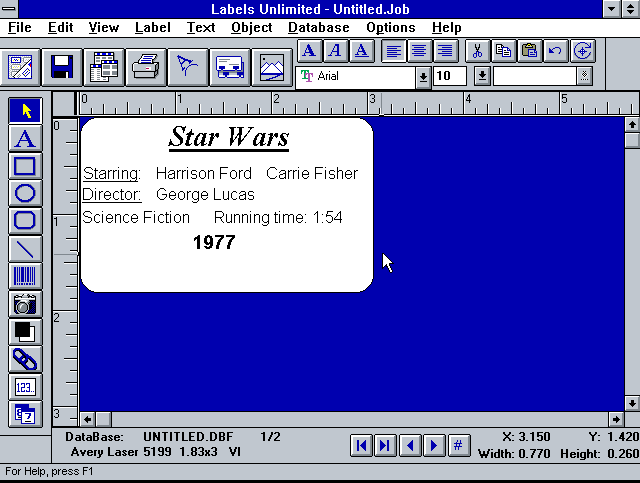Viewport: 640px width, 483px height.
Task: Select the date stamp tool at the toolbox bottom
Action: tap(25, 414)
